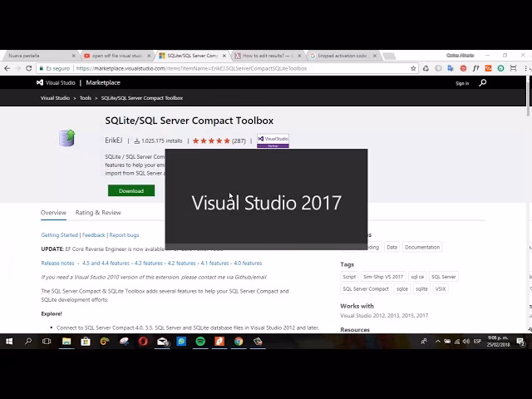
Task: Open Task View on the taskbar
Action: pyautogui.click(x=47, y=342)
